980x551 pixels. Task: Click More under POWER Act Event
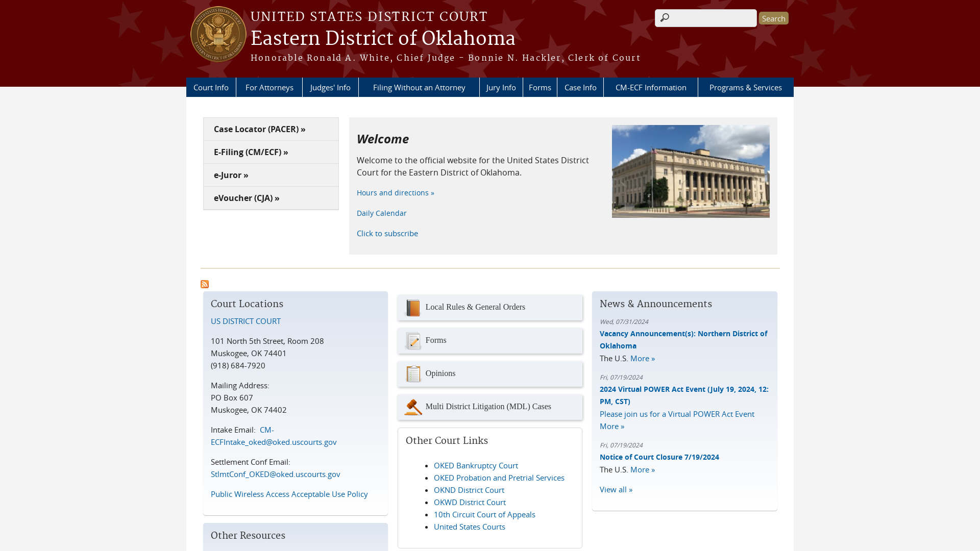coord(612,426)
